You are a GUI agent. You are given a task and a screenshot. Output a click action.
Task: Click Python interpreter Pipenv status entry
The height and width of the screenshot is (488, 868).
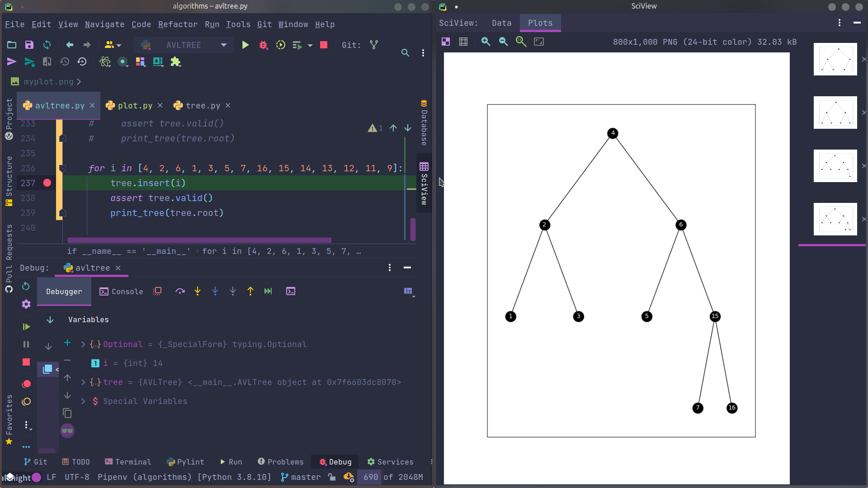(x=184, y=477)
